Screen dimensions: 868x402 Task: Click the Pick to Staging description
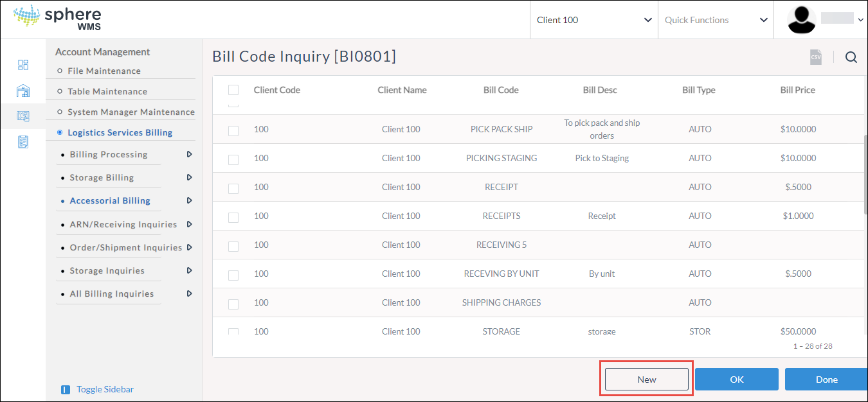point(602,158)
